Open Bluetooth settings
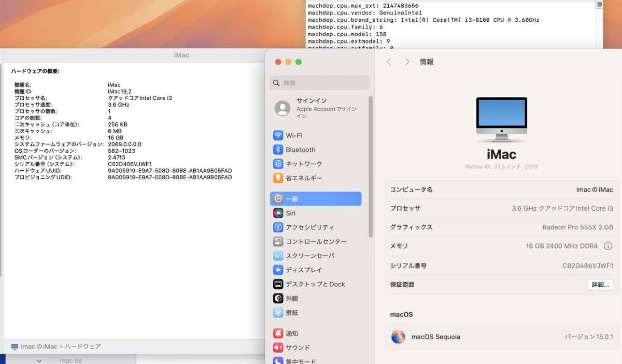 [300, 149]
